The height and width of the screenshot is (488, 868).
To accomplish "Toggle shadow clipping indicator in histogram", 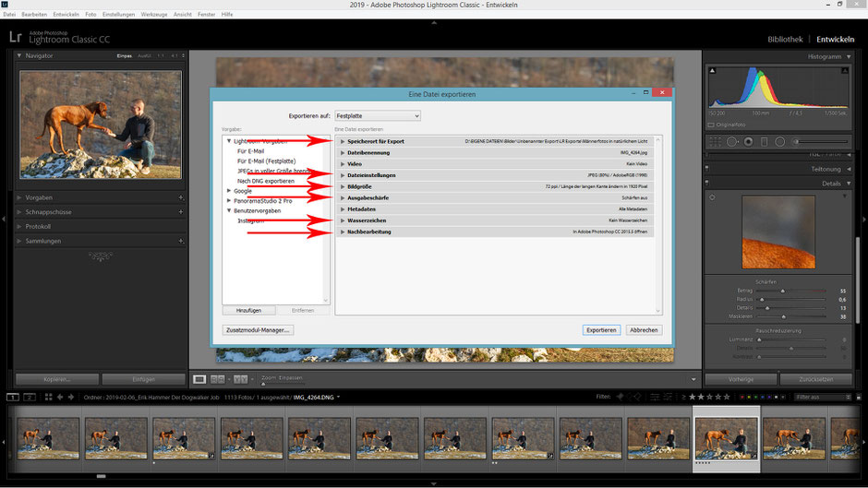I will 713,70.
